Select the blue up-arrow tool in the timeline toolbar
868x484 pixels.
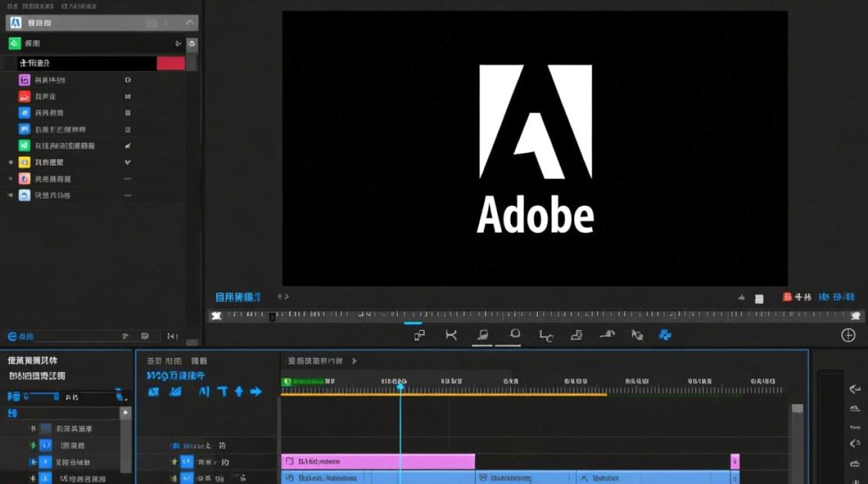(239, 392)
